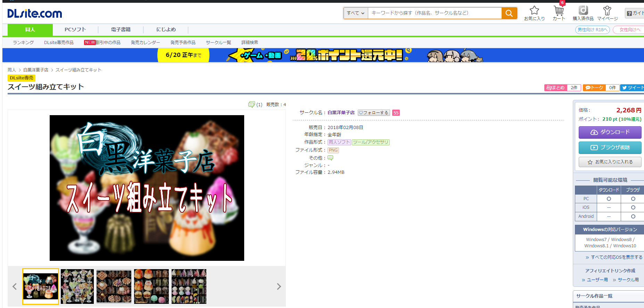Select the 同人 tab
The image size is (644, 308).
(x=30, y=30)
